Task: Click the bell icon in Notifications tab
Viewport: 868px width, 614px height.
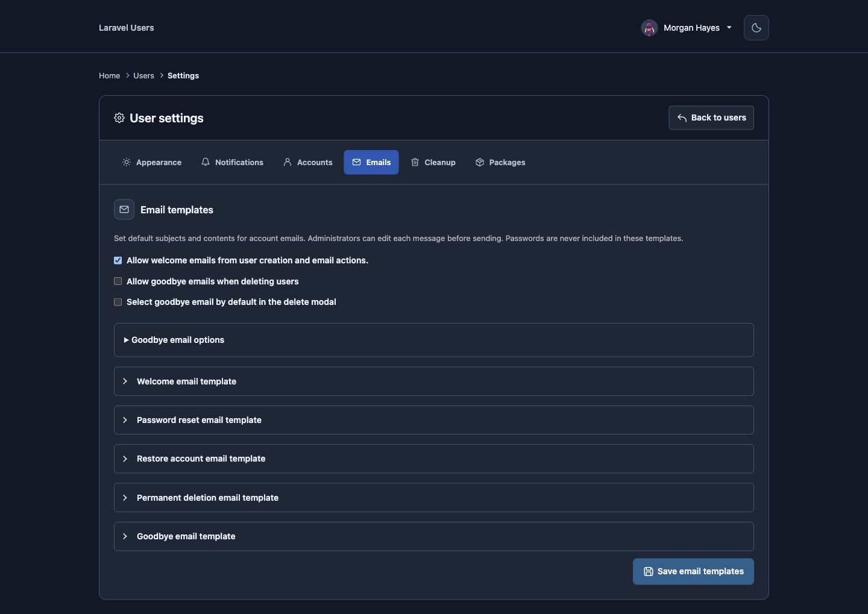Action: point(206,162)
